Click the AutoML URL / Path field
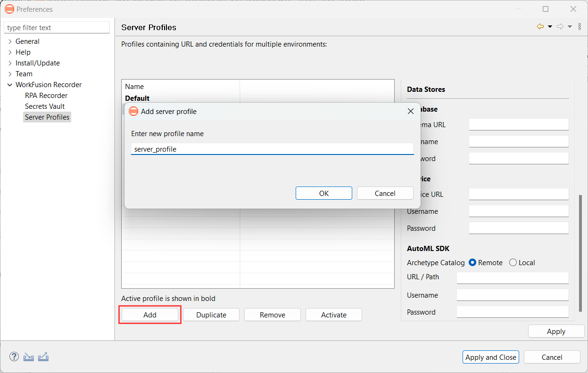 pyautogui.click(x=513, y=278)
